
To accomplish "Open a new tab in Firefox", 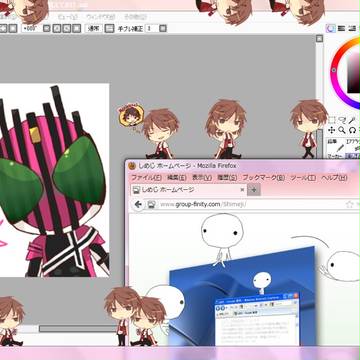I will 254,190.
